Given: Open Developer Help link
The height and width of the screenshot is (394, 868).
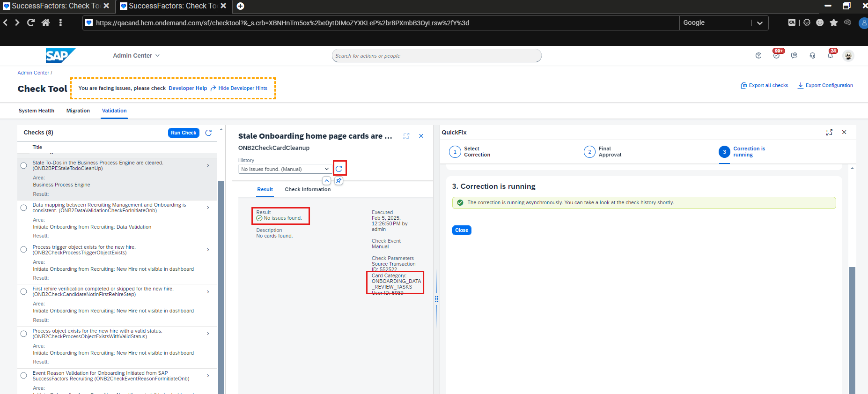Looking at the screenshot, I should pyautogui.click(x=188, y=88).
